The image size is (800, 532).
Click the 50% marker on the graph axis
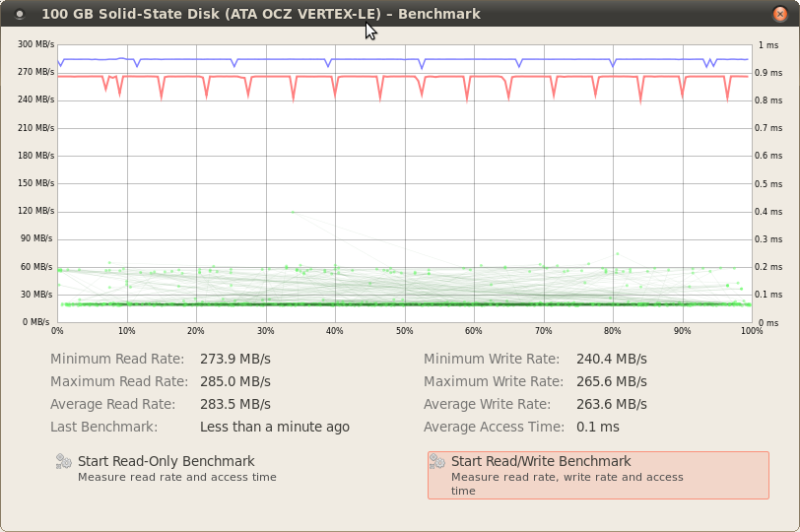point(405,331)
